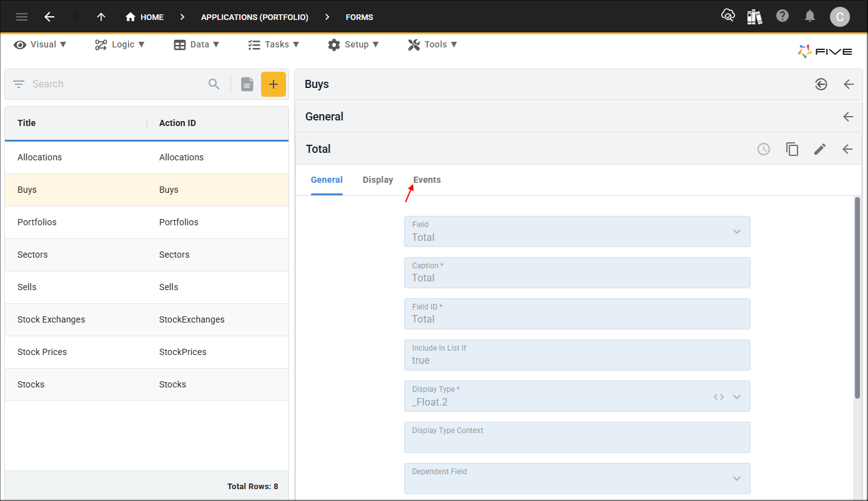
Task: Click the StockPrices Action ID cell
Action: (x=183, y=352)
